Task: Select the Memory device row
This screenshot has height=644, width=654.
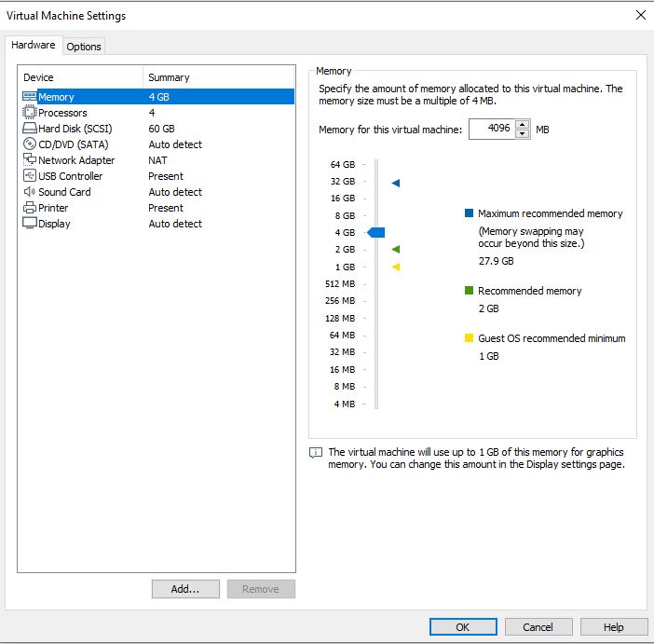Action: [x=158, y=97]
